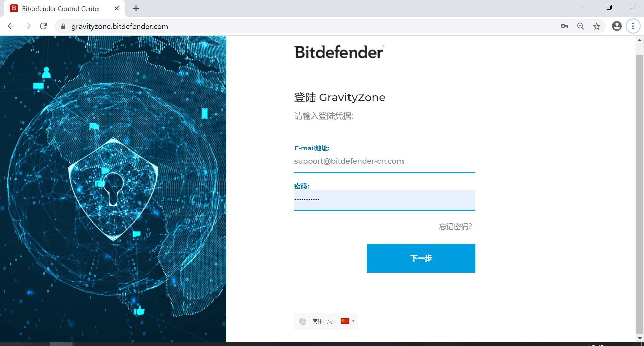Viewport: 644px width, 346px height.
Task: Focus the 密码 password field
Action: [385, 200]
